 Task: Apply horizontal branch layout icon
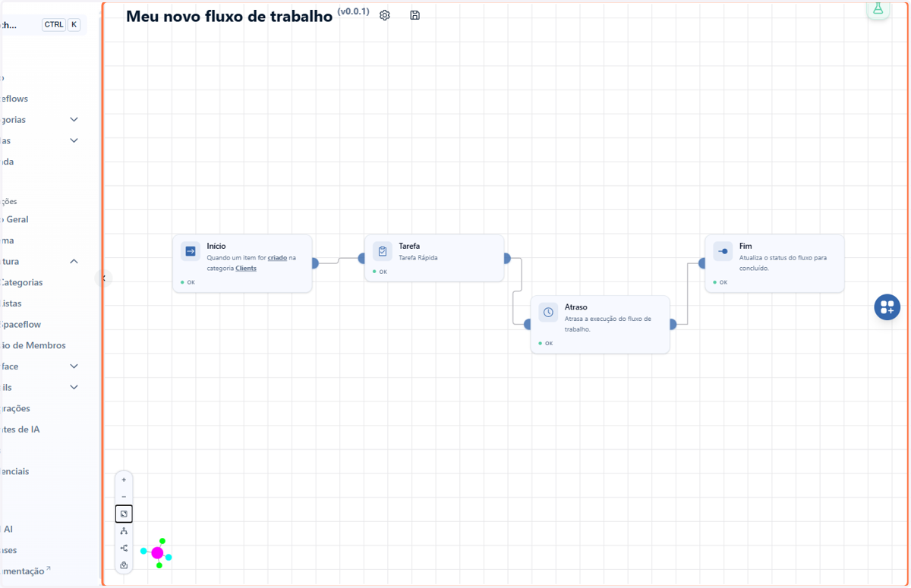point(124,548)
